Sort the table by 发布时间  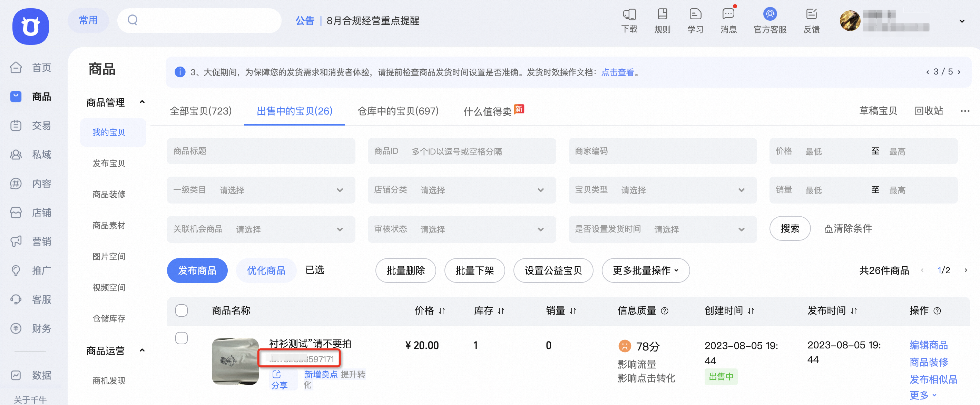[x=854, y=311]
